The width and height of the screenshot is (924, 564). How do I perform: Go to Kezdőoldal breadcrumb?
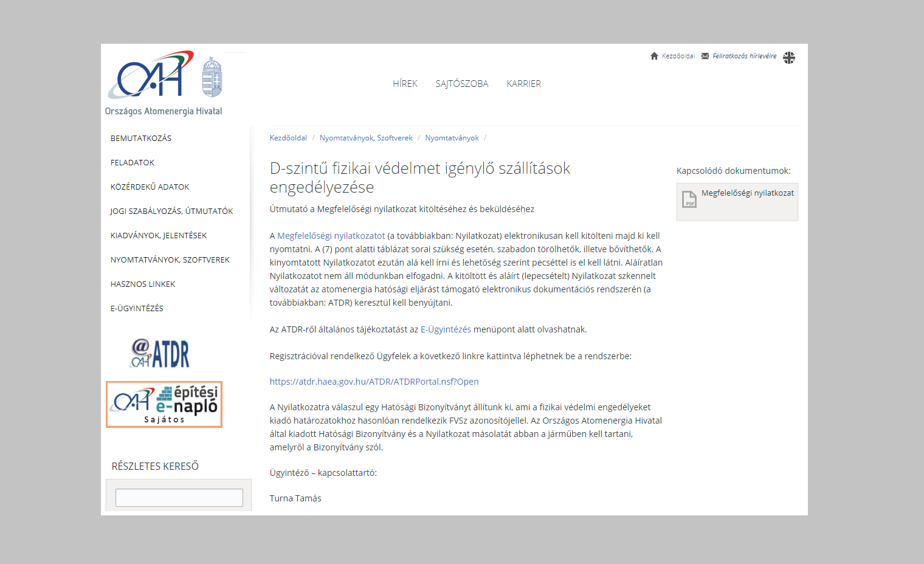288,138
